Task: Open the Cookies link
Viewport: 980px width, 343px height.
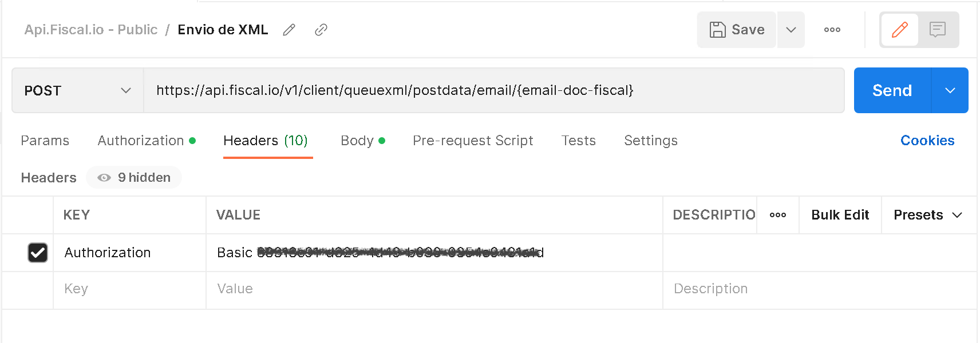Action: [927, 141]
